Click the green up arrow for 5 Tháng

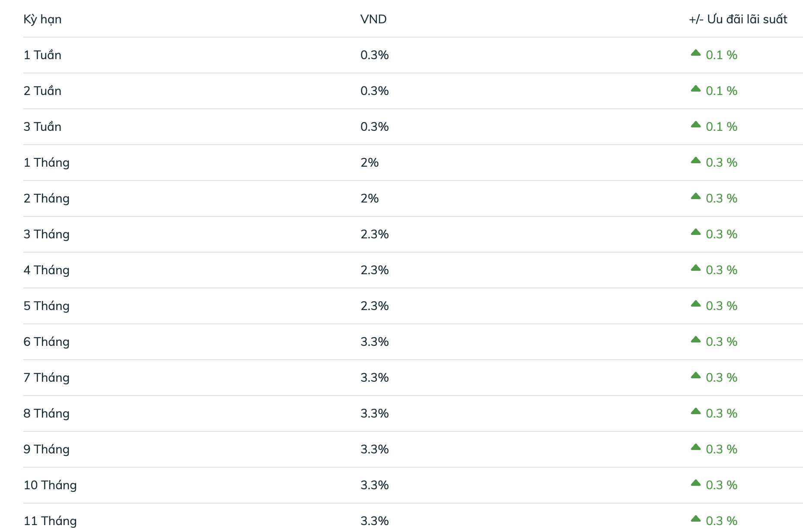(x=695, y=304)
